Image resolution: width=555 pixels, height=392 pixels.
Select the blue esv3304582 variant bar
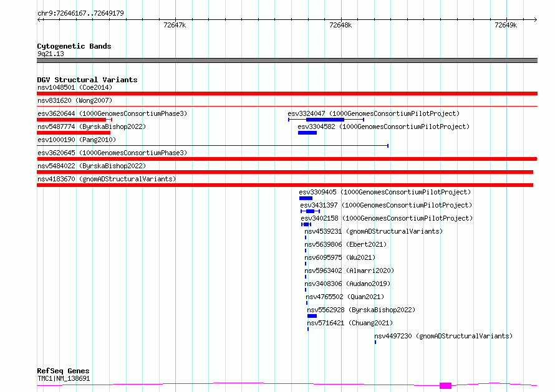coord(307,133)
